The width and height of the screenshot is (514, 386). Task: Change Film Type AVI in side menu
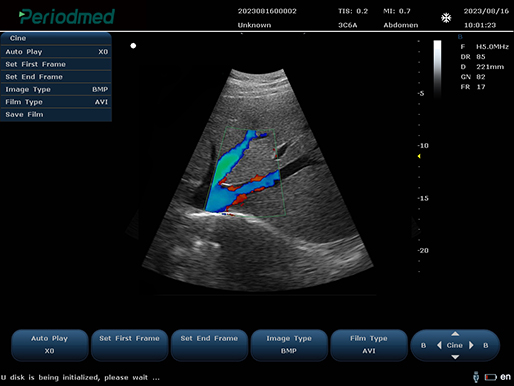coord(56,102)
